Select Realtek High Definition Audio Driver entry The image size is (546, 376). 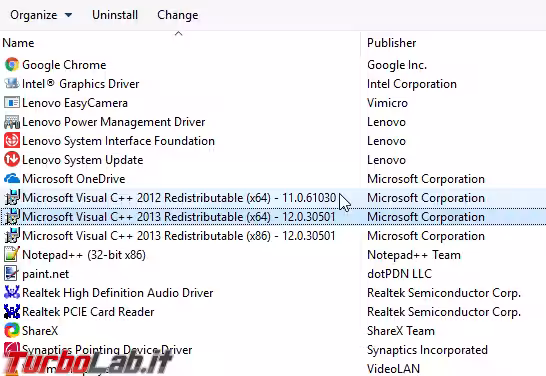click(118, 292)
